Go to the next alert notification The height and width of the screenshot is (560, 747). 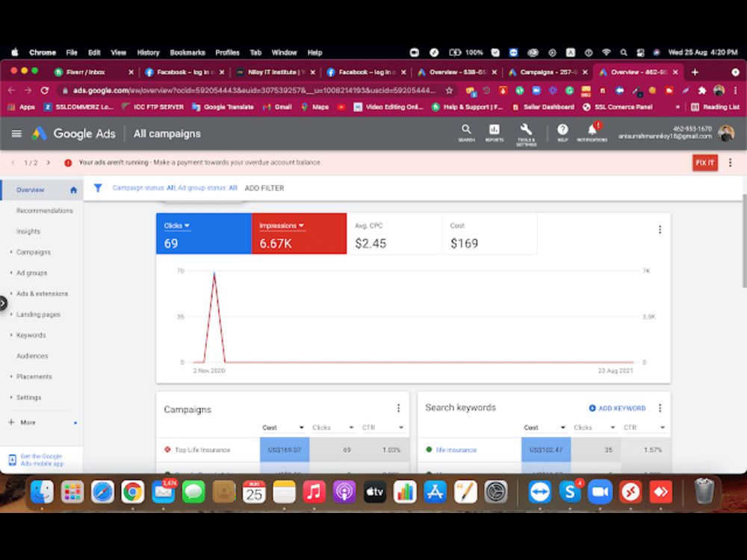coord(49,163)
